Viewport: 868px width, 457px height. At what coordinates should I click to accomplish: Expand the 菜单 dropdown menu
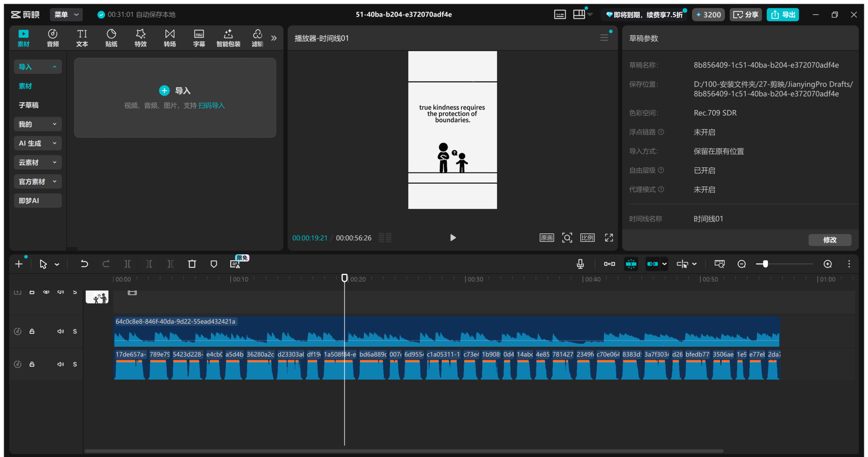tap(66, 15)
